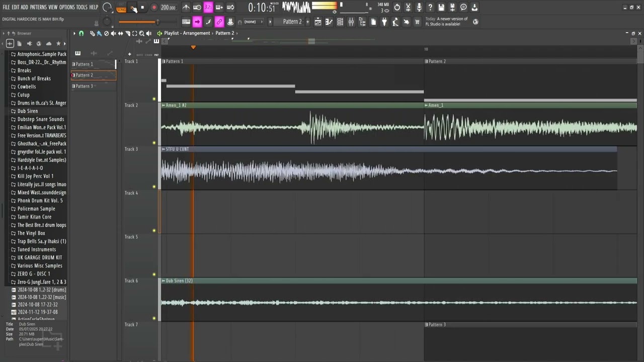Open the EDIT menu
The height and width of the screenshot is (362, 644).
coord(16,7)
